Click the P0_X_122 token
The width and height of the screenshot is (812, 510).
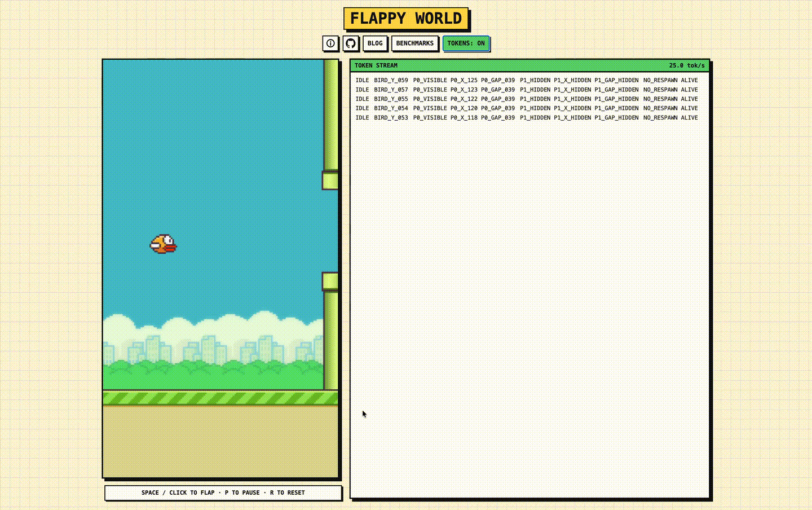click(464, 99)
